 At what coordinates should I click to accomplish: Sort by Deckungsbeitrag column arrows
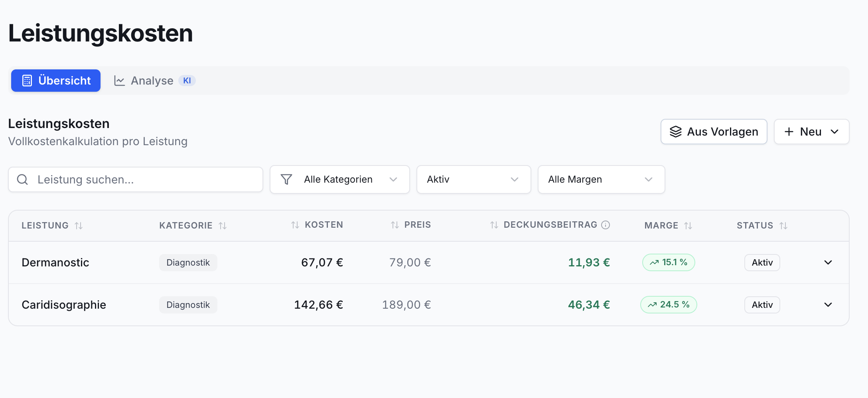494,225
